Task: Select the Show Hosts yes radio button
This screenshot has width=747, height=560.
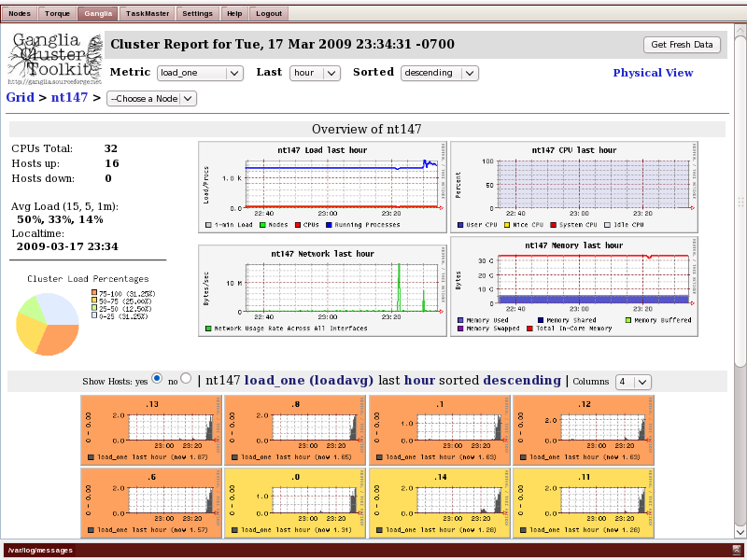Action: pyautogui.click(x=156, y=379)
